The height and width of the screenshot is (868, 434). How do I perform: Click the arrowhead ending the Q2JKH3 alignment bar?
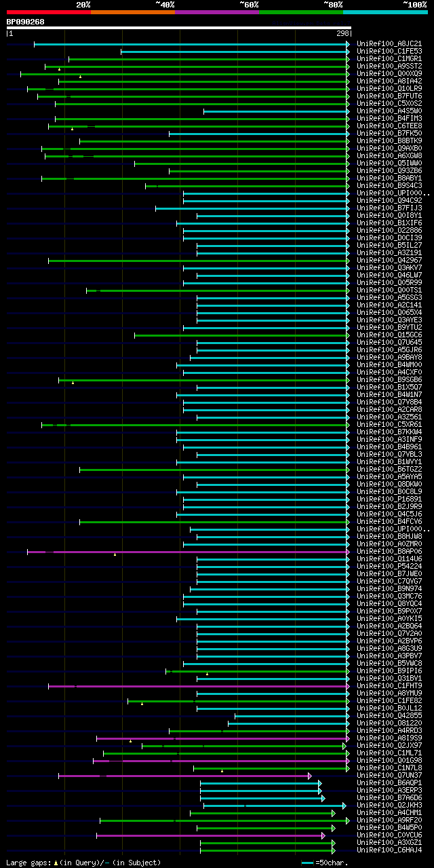point(344,805)
